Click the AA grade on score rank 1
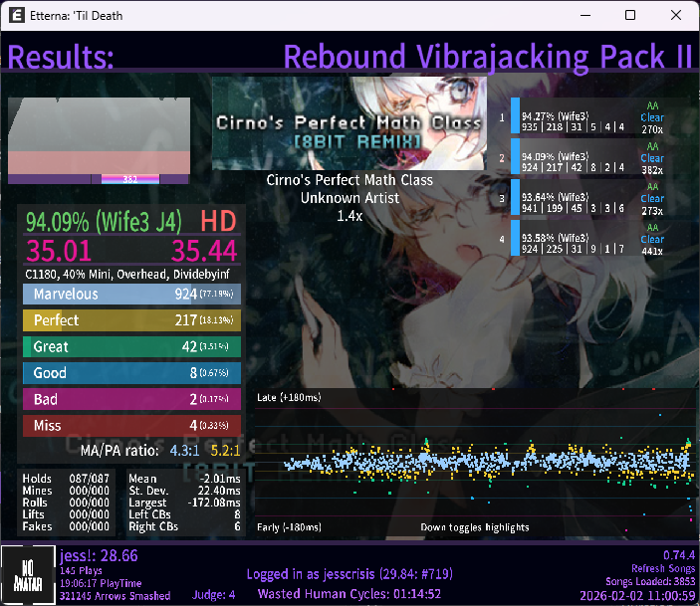700x606 pixels. (652, 103)
